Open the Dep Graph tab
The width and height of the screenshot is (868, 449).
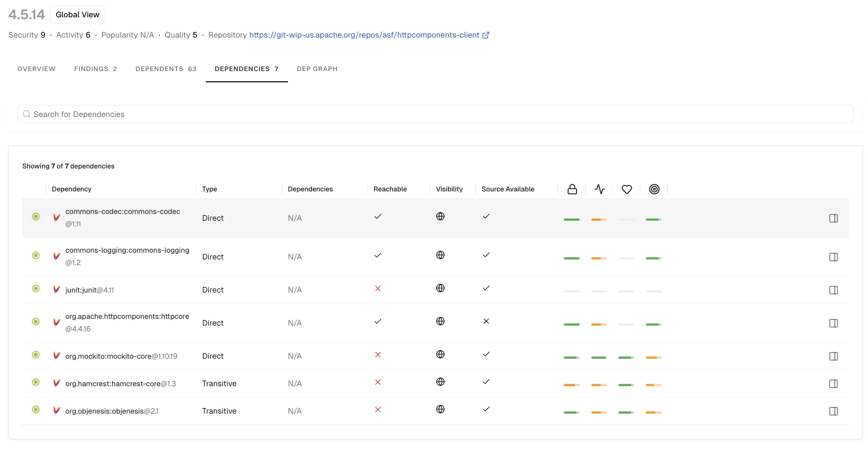(x=317, y=69)
